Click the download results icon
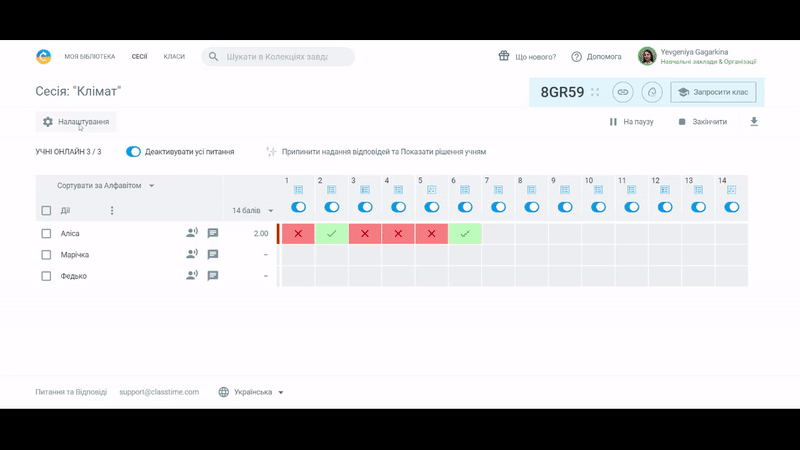Image resolution: width=800 pixels, height=450 pixels. [x=754, y=122]
